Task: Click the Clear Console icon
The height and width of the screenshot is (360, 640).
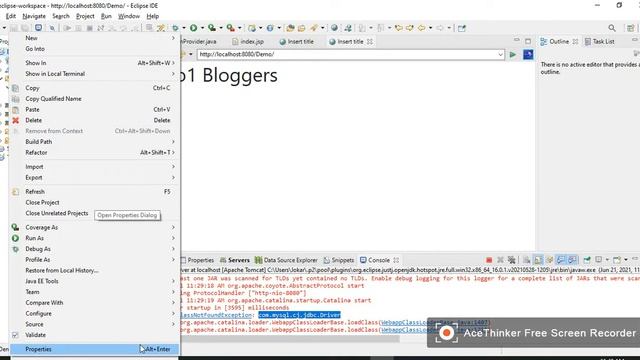Action: tap(527, 260)
